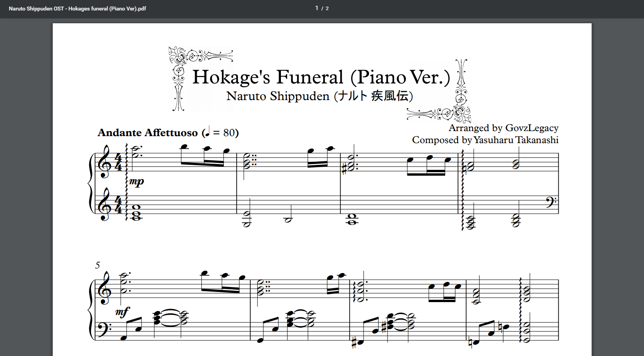Viewport: 644px width, 356px height.
Task: Click "Arranged by GovzLegacy" credit line
Action: click(503, 128)
